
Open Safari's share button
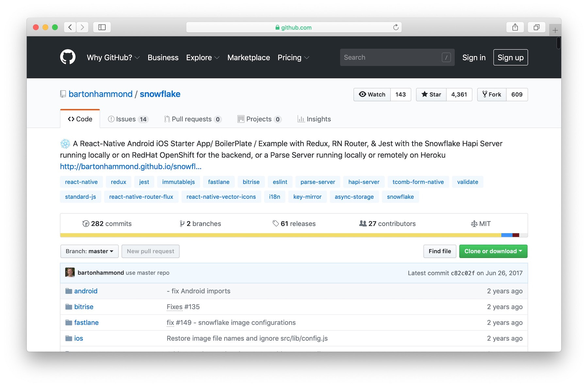[x=515, y=27]
